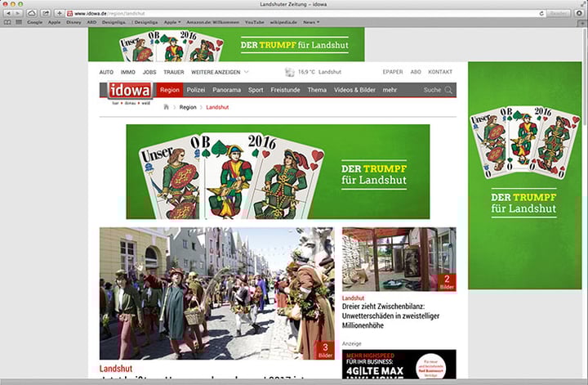
Task: Click the 4G|LTE MAX business ad
Action: pos(399,365)
